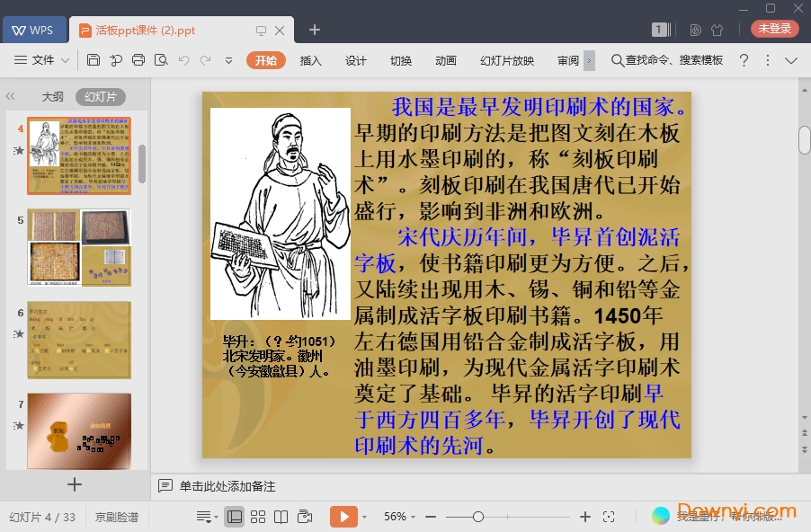The width and height of the screenshot is (811, 532).
Task: Collapse the slide panel double chevron
Action: [x=11, y=96]
